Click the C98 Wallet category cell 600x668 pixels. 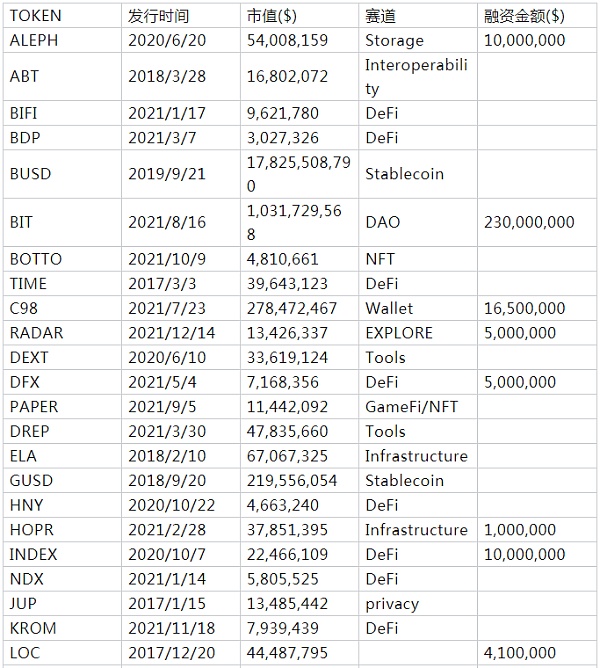click(389, 308)
